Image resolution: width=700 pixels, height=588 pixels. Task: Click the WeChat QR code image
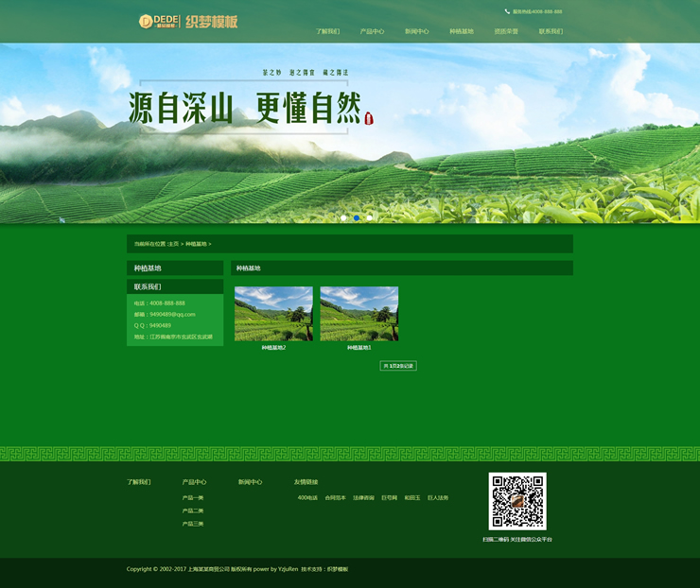click(516, 501)
